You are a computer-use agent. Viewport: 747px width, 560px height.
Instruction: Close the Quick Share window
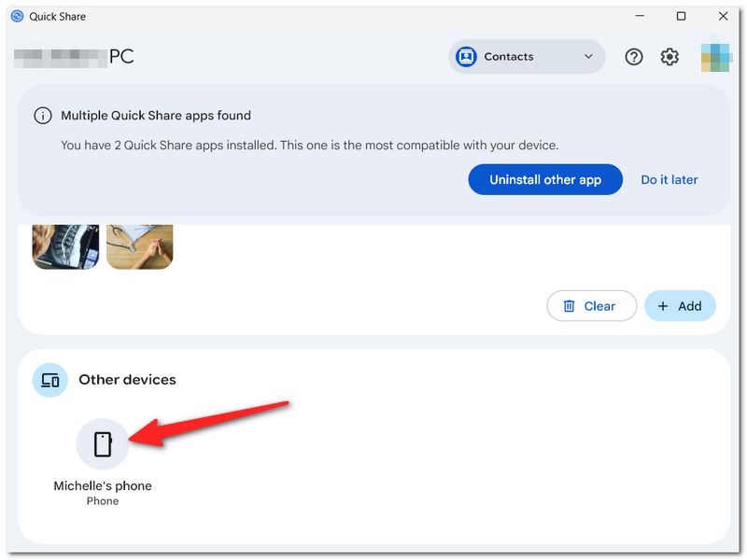(723, 16)
